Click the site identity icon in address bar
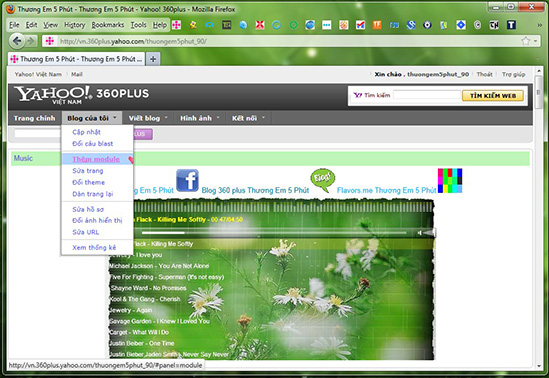The height and width of the screenshot is (378, 549). 50,41
